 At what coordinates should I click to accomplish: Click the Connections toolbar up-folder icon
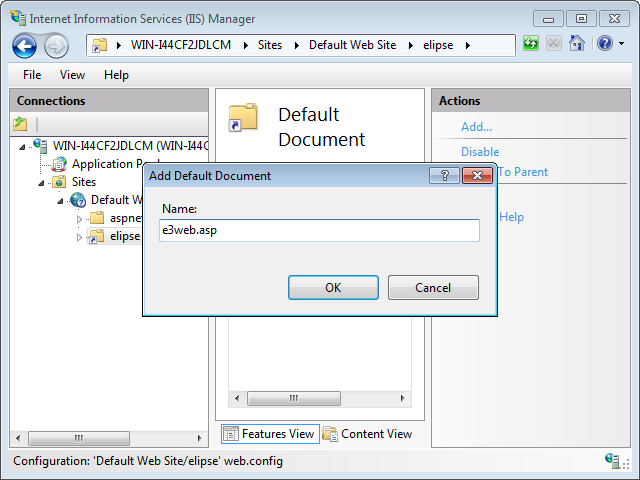click(x=20, y=124)
